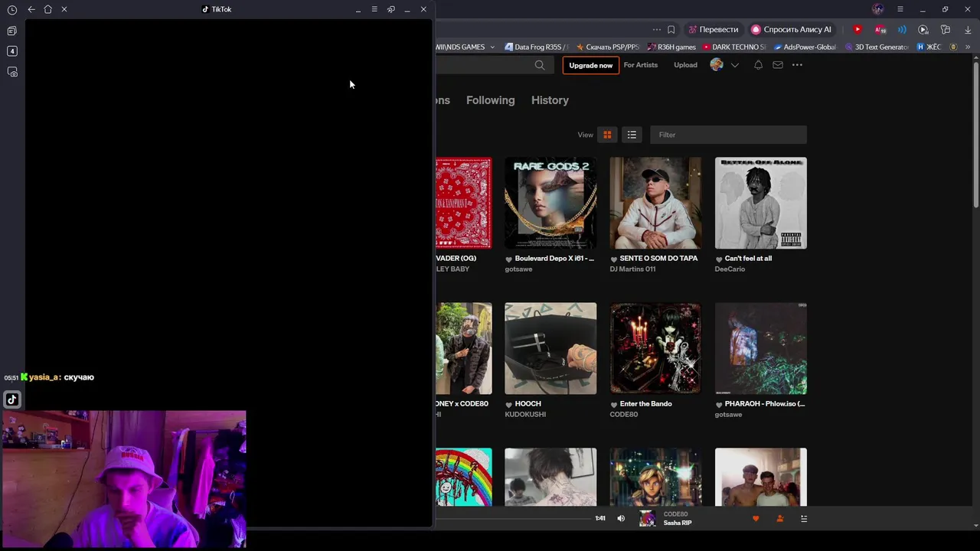Open the history clock icon in browser sidebar
This screenshot has width=980, height=551.
(12, 9)
